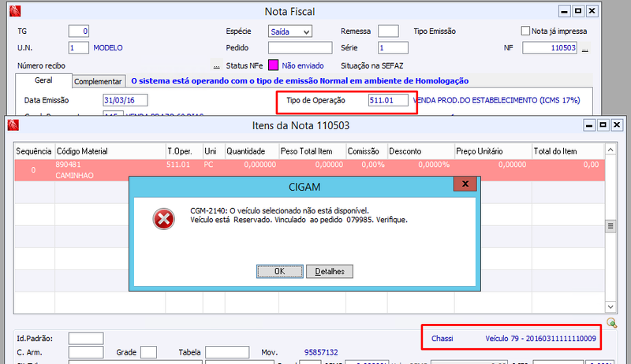Minimize the Nota Fiscal window
The image size is (631, 364).
[x=564, y=11]
